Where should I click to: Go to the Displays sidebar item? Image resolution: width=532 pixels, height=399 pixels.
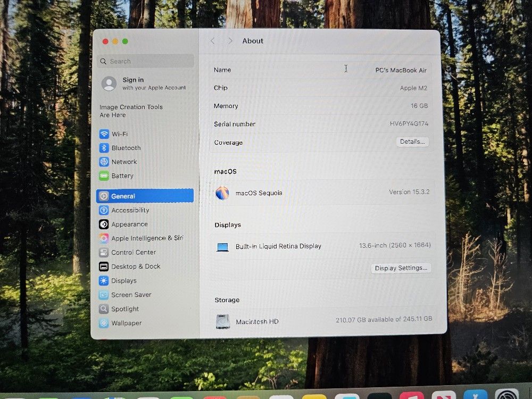point(124,281)
